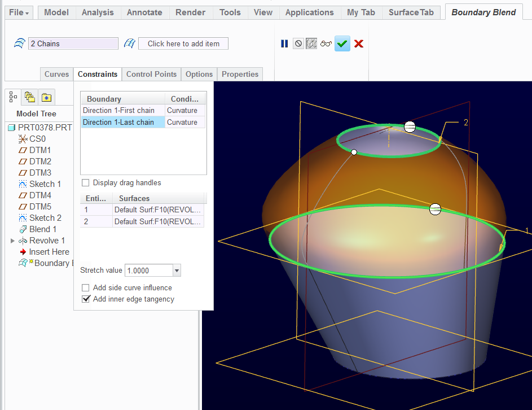The height and width of the screenshot is (410, 532).
Task: Open the View ribbon tab
Action: click(263, 12)
